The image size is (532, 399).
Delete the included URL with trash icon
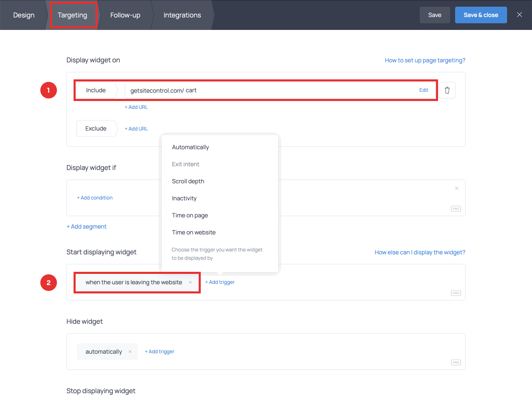447,90
